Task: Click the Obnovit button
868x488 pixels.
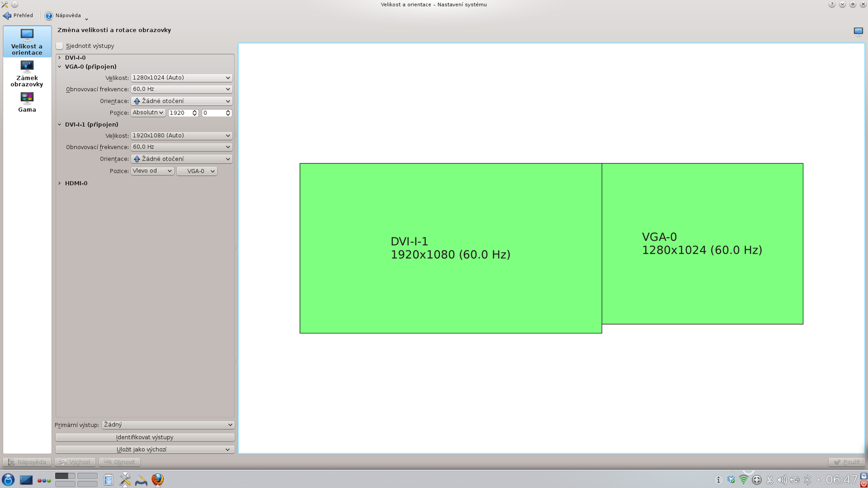Action: pos(119,462)
